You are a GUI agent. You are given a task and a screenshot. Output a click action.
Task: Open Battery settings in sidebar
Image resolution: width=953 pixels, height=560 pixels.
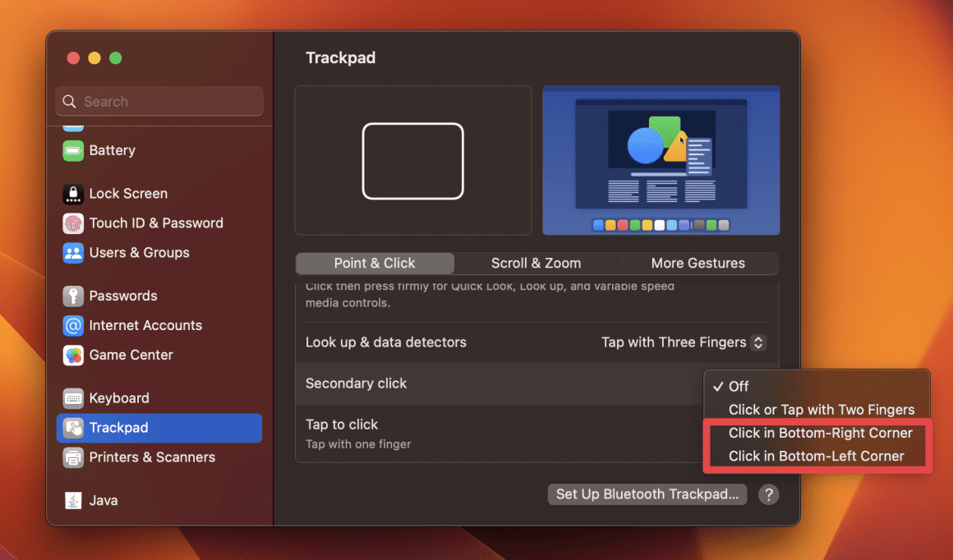point(110,150)
